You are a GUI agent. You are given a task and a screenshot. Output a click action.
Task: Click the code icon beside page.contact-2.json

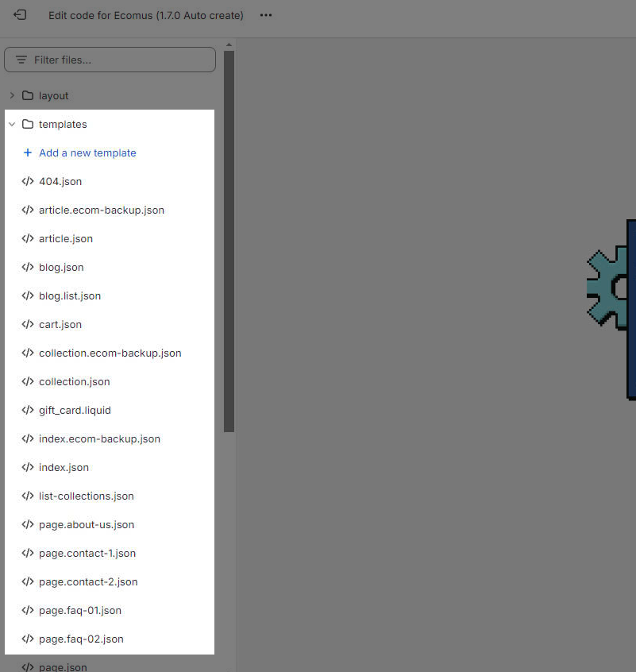tap(28, 581)
